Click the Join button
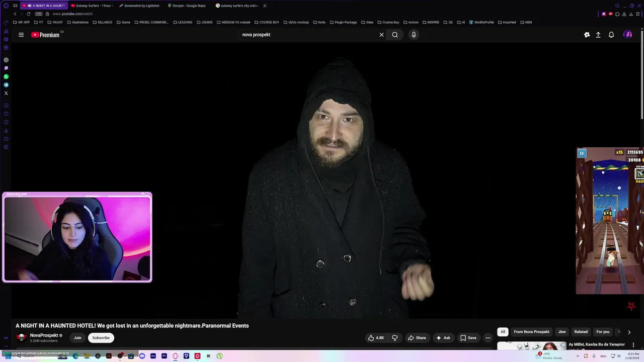The height and width of the screenshot is (362, 644). coord(77,338)
